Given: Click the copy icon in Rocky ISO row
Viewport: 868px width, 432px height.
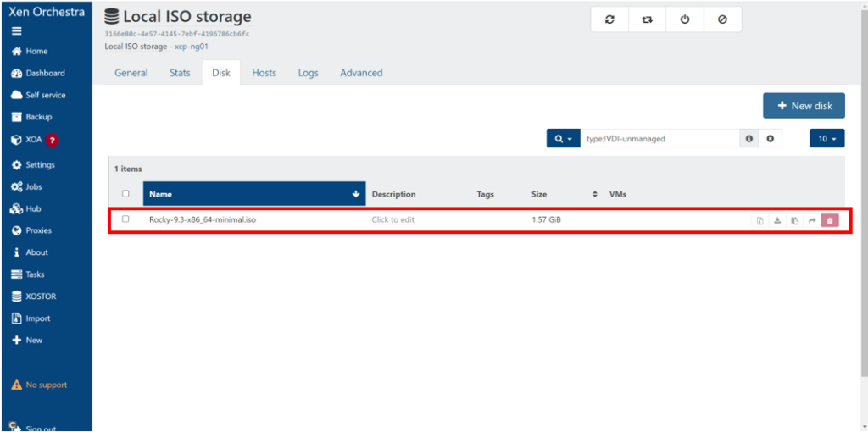Looking at the screenshot, I should tap(794, 220).
